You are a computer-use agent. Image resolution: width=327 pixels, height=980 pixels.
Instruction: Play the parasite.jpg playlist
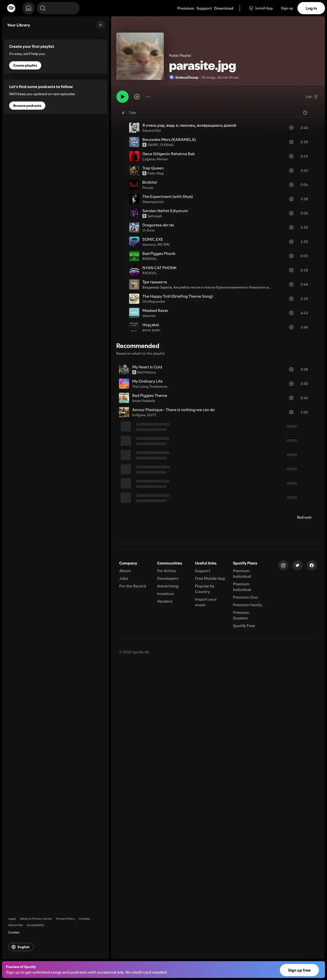click(x=122, y=97)
